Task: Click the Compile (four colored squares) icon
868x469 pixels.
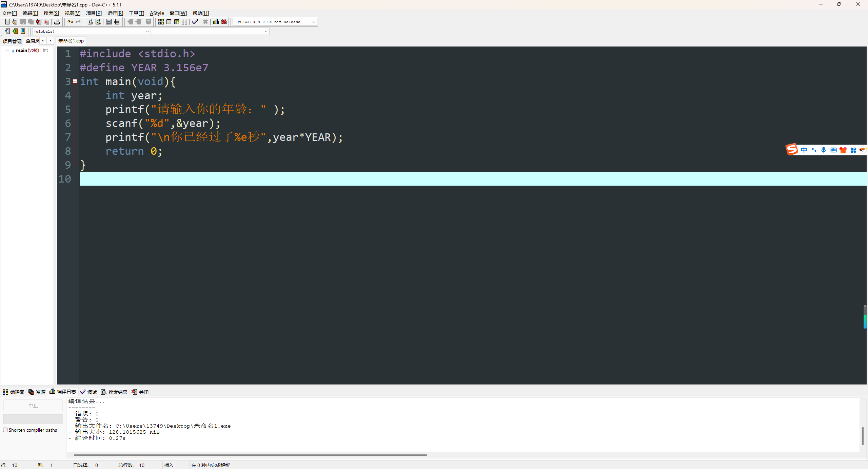Action: (161, 22)
